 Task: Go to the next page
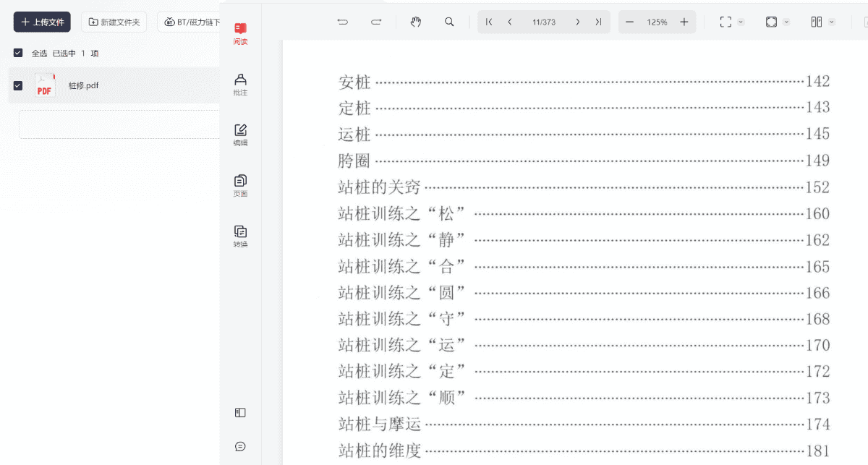pos(577,22)
